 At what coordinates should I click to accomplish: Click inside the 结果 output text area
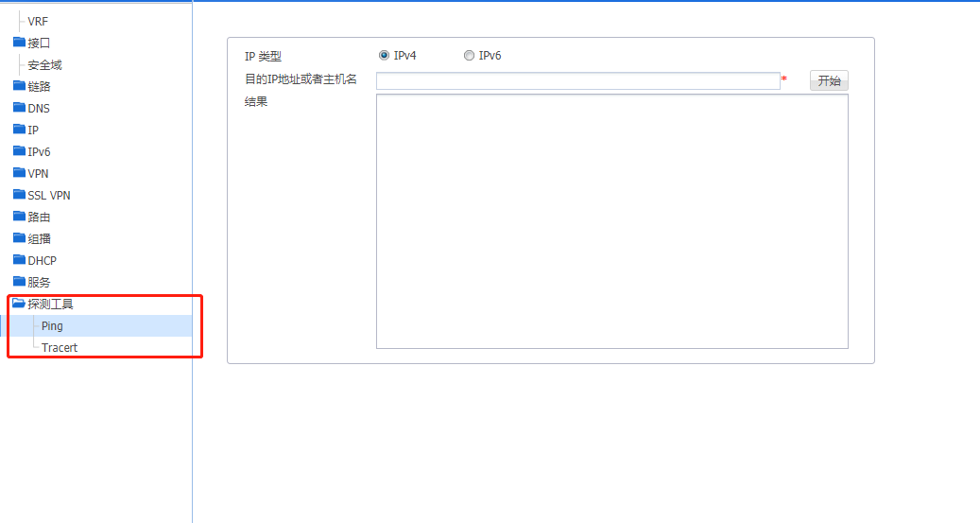[611, 221]
